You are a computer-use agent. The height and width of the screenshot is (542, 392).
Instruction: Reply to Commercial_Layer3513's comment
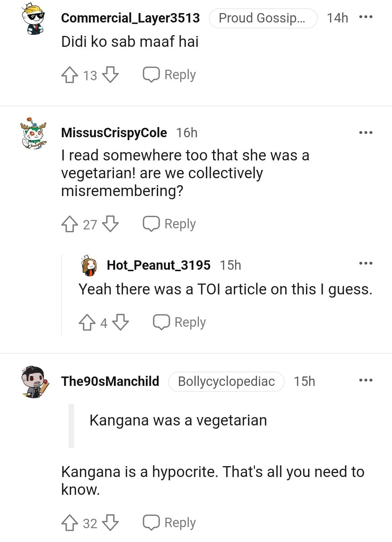(170, 75)
